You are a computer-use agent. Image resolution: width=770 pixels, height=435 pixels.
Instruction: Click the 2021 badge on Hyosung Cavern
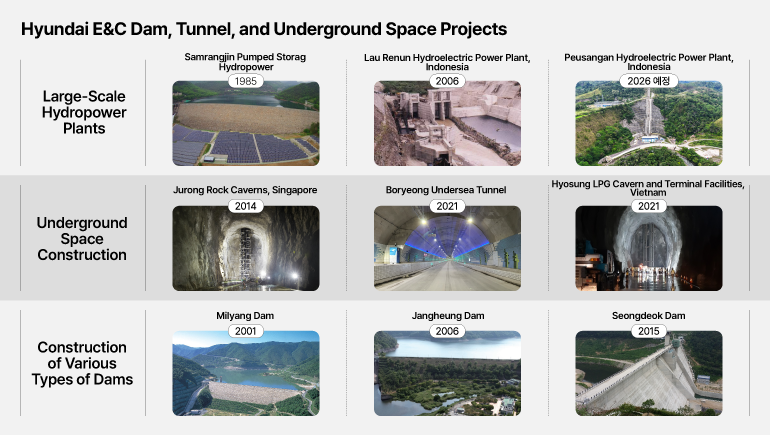649,206
